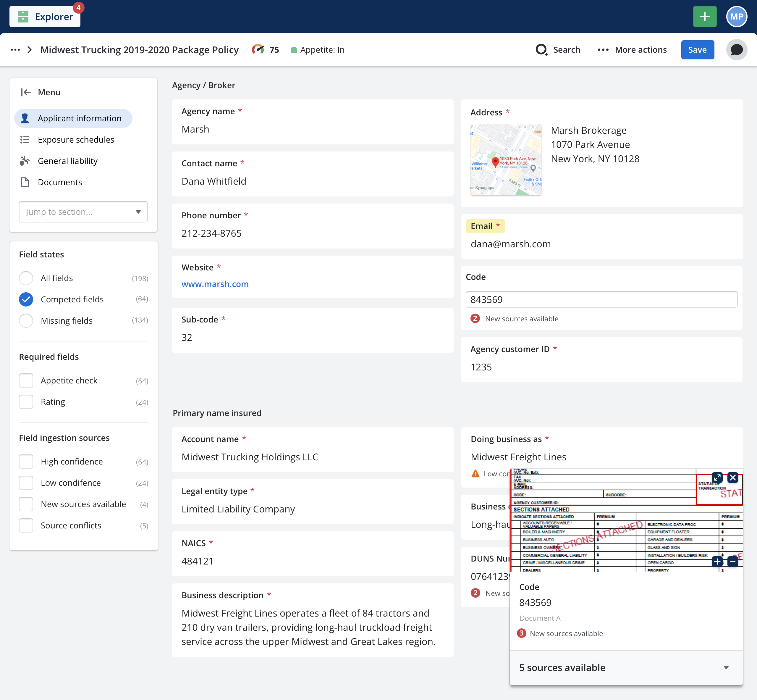The width and height of the screenshot is (757, 700).
Task: Check the Rating checkbox
Action: [x=26, y=401]
